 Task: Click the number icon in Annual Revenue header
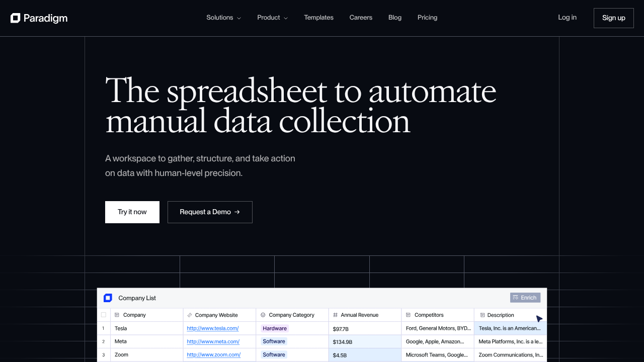pos(335,315)
